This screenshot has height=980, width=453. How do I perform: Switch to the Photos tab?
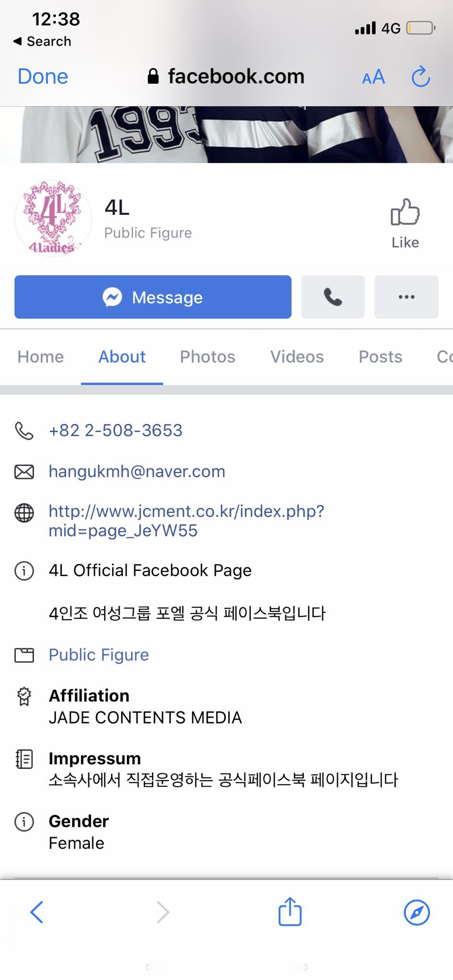coord(207,356)
